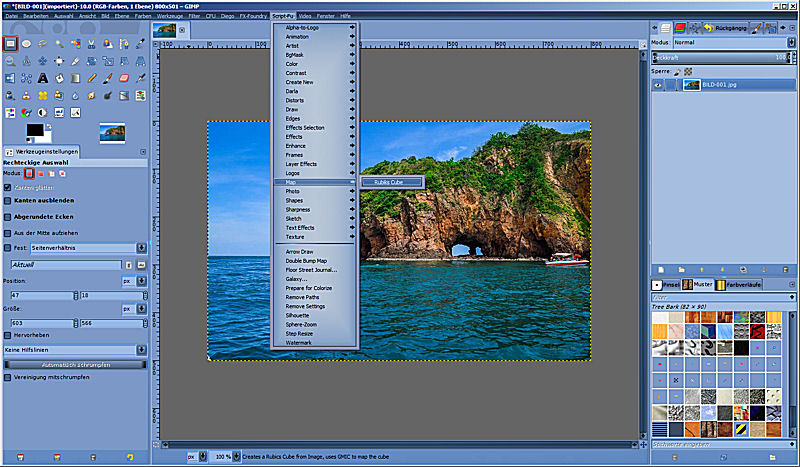Click the active image thumbnail in toolbox

[112, 133]
